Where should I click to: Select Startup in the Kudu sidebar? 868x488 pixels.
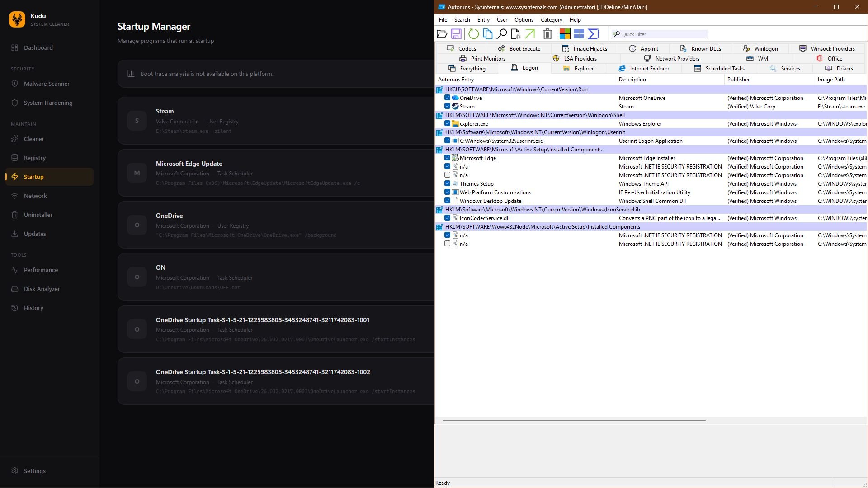[x=50, y=177]
